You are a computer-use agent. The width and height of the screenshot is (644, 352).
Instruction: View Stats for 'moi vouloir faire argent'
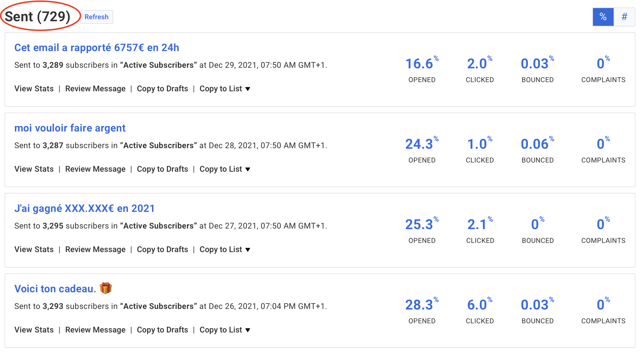(34, 169)
